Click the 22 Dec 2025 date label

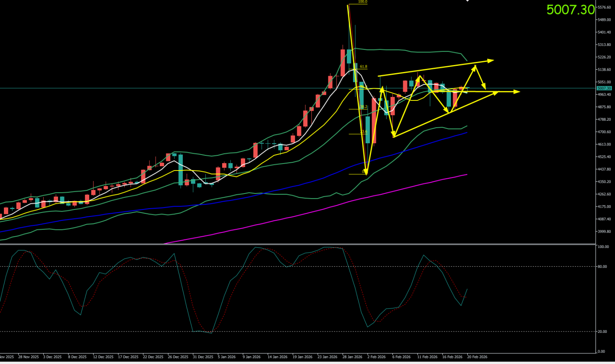pyautogui.click(x=153, y=357)
